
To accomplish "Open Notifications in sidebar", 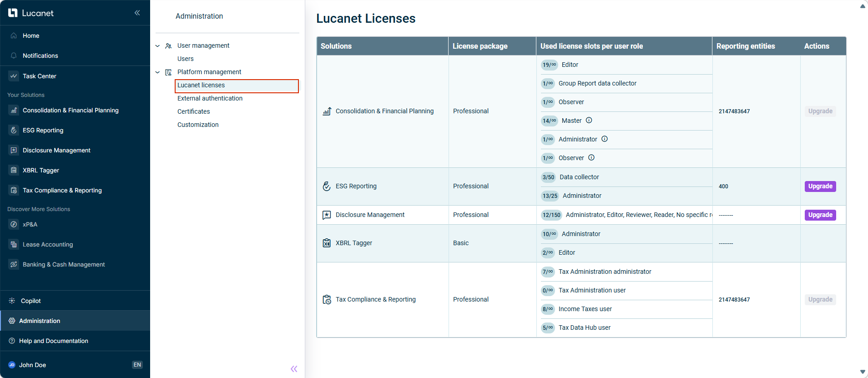I will [x=75, y=55].
